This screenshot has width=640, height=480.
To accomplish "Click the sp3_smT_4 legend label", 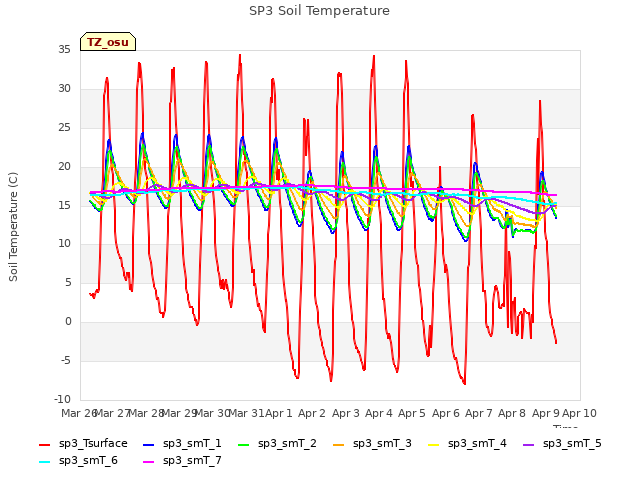I will pyautogui.click(x=477, y=444).
